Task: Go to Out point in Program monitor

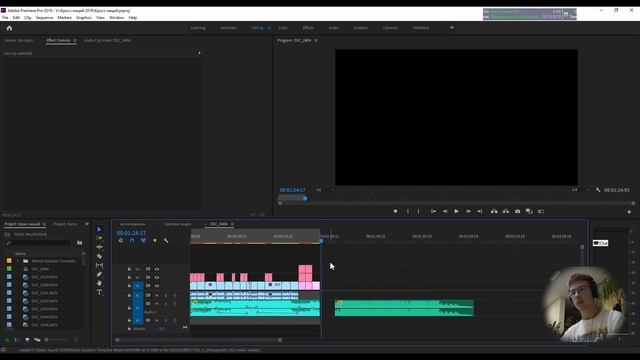Action: [x=480, y=211]
